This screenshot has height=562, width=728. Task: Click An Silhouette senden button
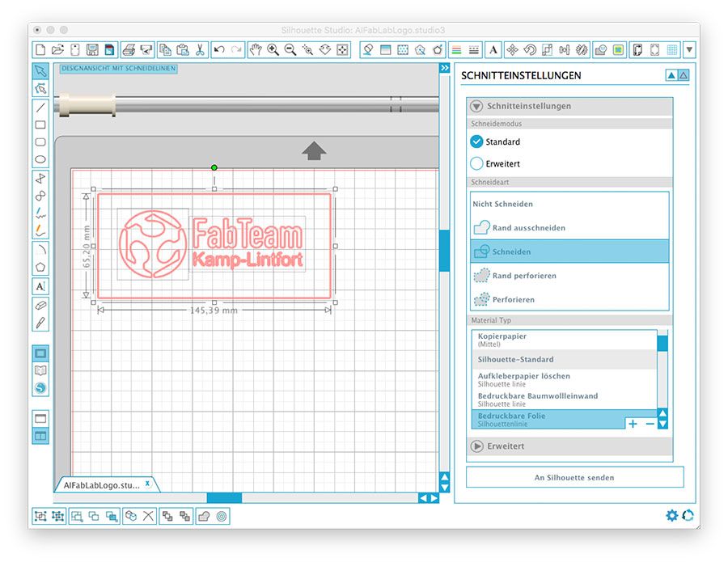tap(574, 477)
